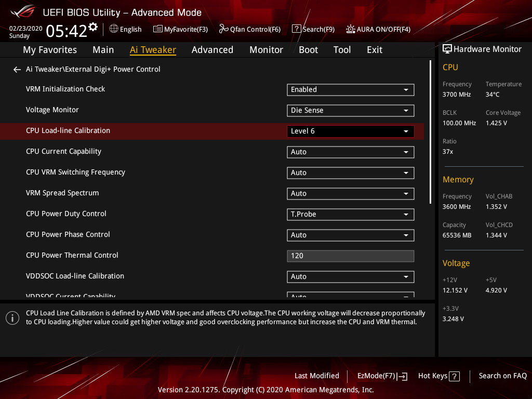532x399 pixels.
Task: Open CPU Load-line Calibration Level 6 dropdown
Action: coord(351,131)
